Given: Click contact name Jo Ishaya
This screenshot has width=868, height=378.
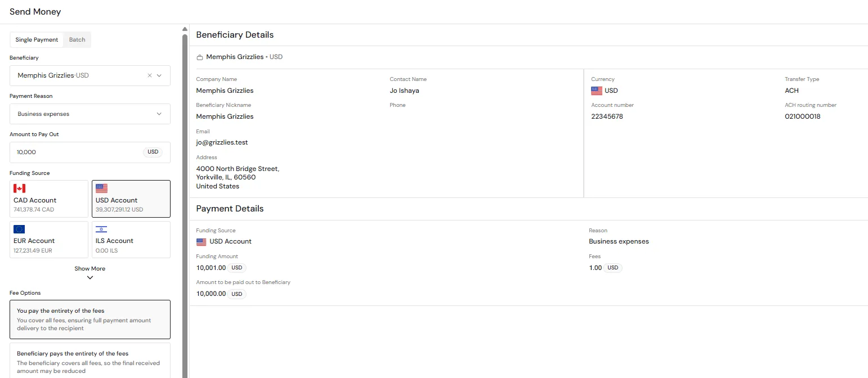Looking at the screenshot, I should [x=404, y=91].
